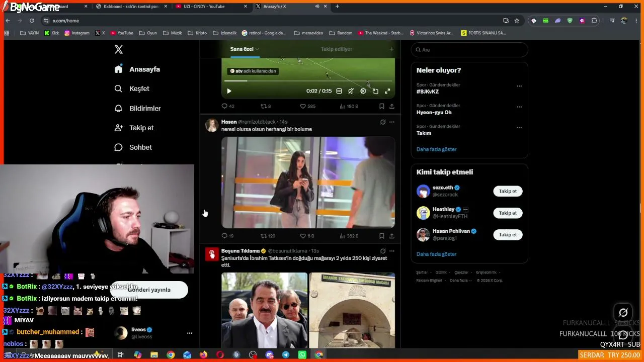Viewport: 644px width, 362px height.
Task: Play the atv football video
Action: click(x=229, y=91)
